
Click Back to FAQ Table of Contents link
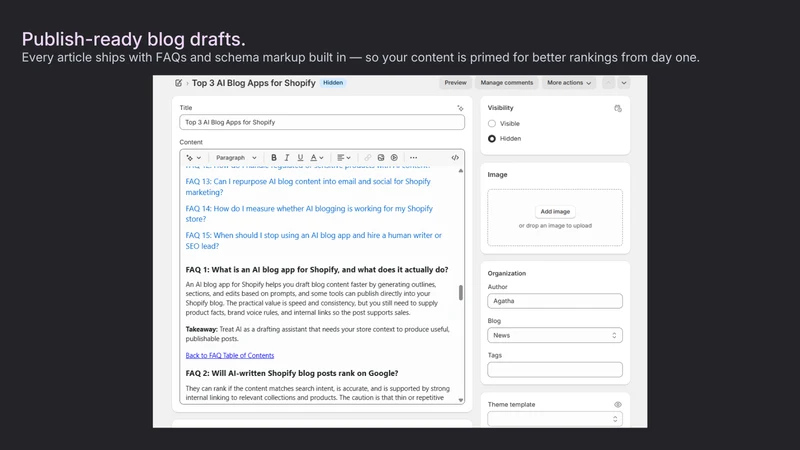[x=230, y=355]
